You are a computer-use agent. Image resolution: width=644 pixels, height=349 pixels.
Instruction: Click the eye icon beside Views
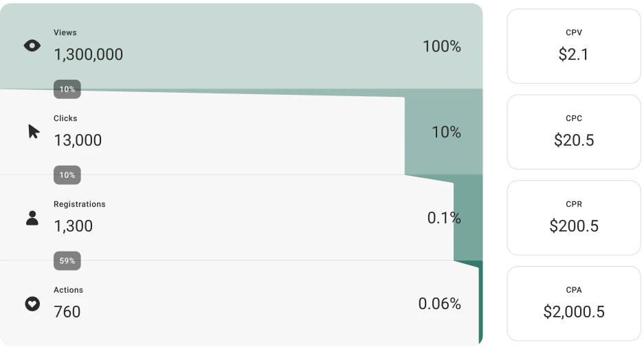(x=32, y=45)
